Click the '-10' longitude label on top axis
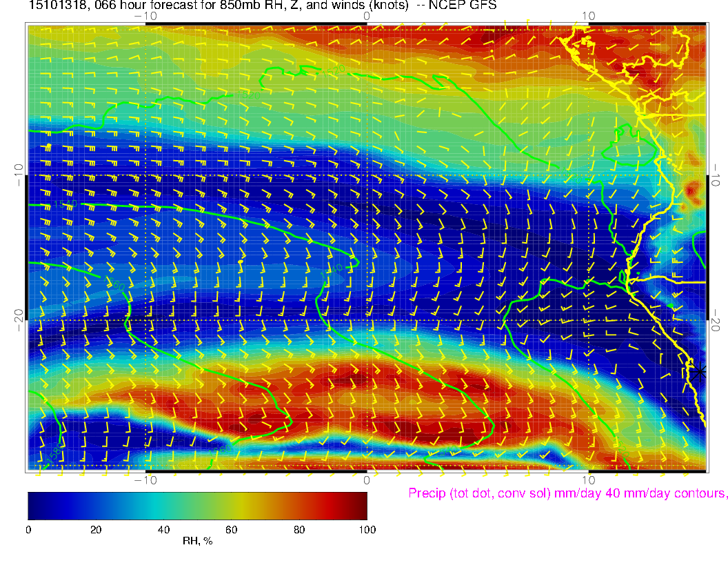This screenshot has height=563, width=728. 145,17
